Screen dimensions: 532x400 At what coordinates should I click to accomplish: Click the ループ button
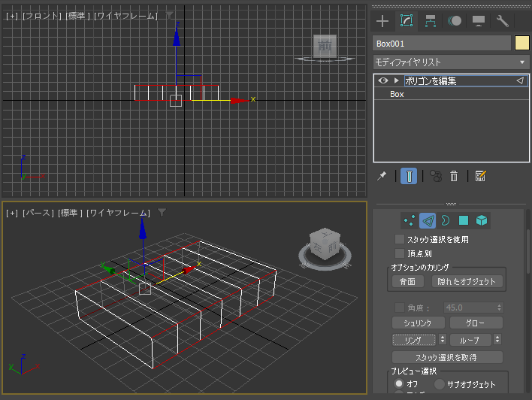(x=470, y=340)
